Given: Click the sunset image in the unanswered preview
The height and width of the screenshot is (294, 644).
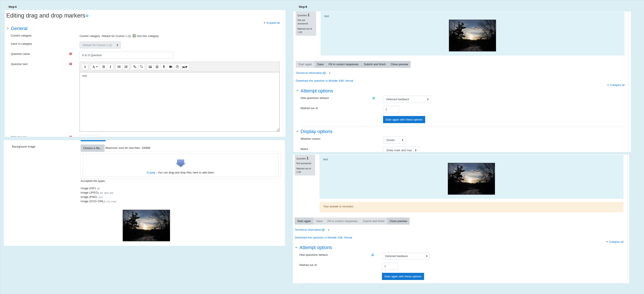Looking at the screenshot, I should coord(472,35).
